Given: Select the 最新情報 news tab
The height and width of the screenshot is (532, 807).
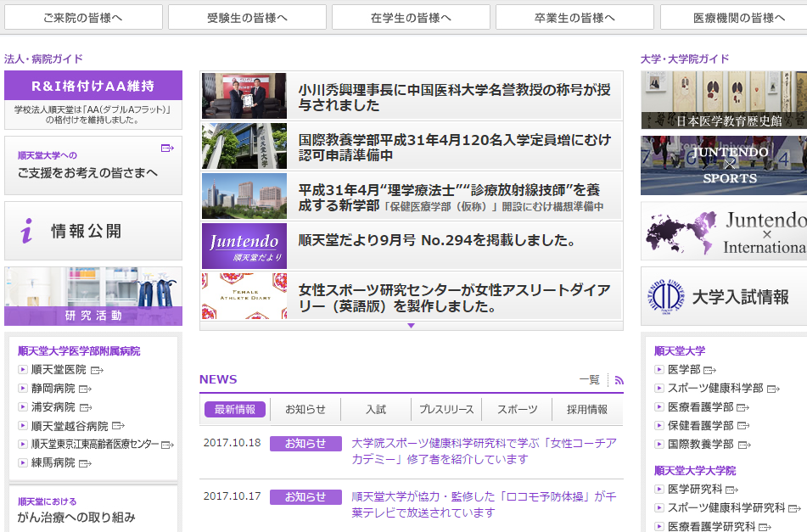Looking at the screenshot, I should pyautogui.click(x=235, y=410).
